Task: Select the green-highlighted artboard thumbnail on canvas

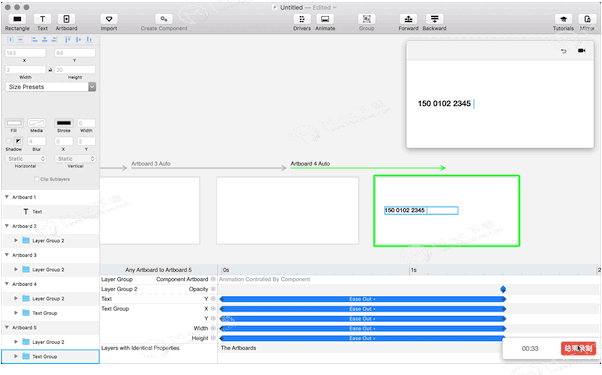Action: tap(447, 211)
